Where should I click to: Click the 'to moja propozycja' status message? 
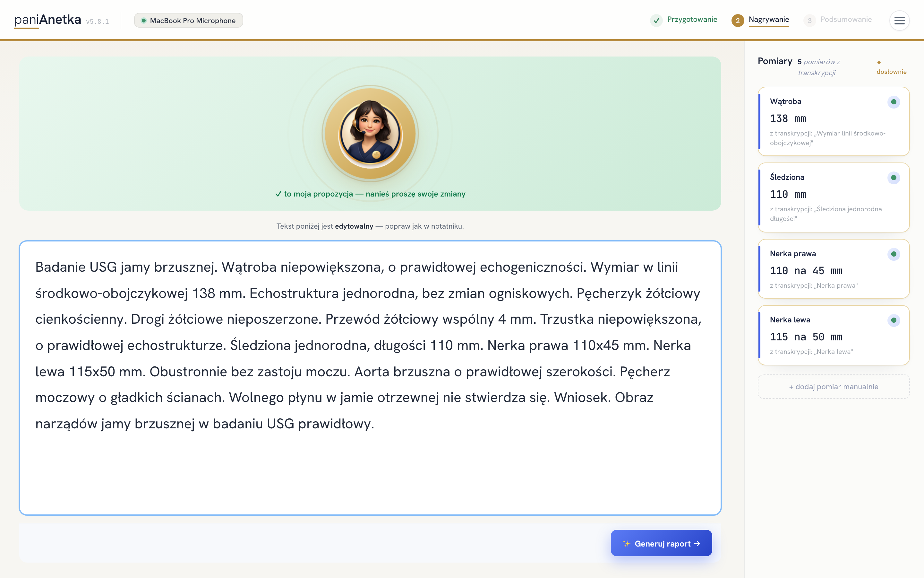tap(370, 194)
